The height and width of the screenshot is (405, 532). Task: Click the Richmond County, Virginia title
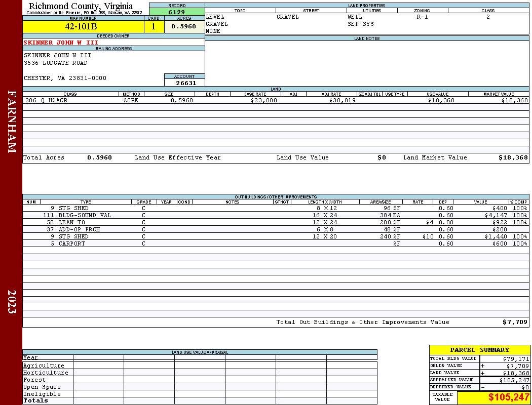tap(81, 6)
